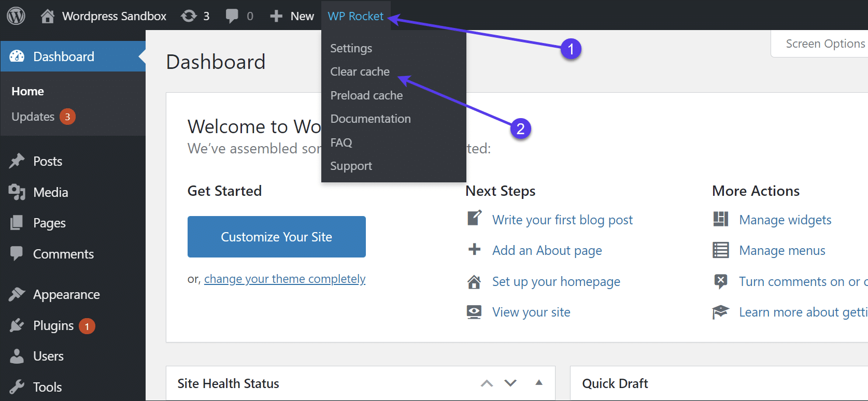
Task: Follow the change your theme completely link
Action: pyautogui.click(x=284, y=279)
